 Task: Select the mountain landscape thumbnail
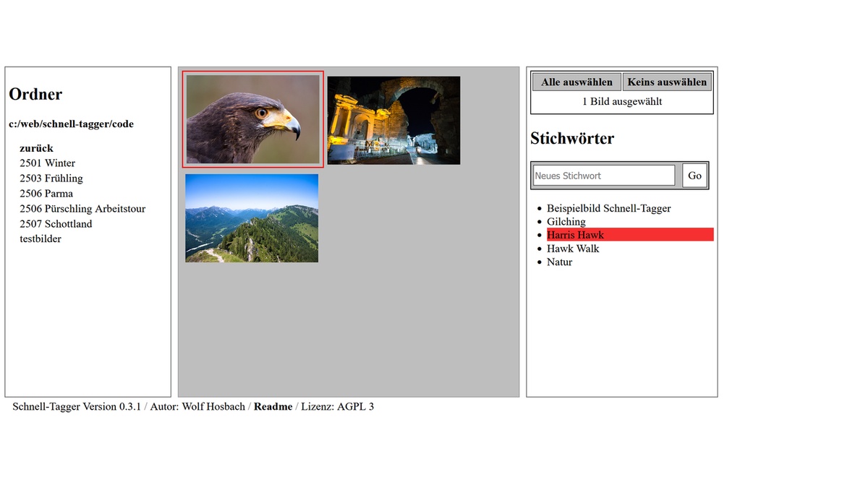[x=252, y=218]
